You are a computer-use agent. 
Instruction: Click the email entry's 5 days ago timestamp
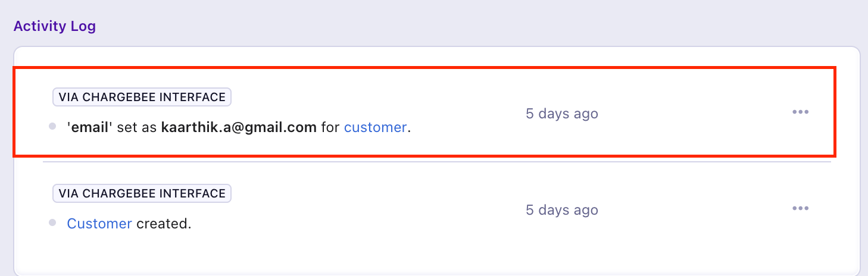tap(561, 114)
